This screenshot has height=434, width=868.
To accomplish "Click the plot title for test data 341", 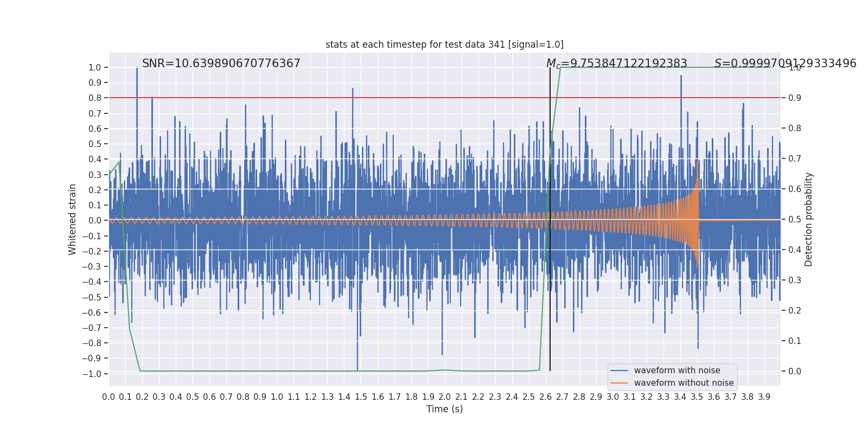I will (x=444, y=44).
